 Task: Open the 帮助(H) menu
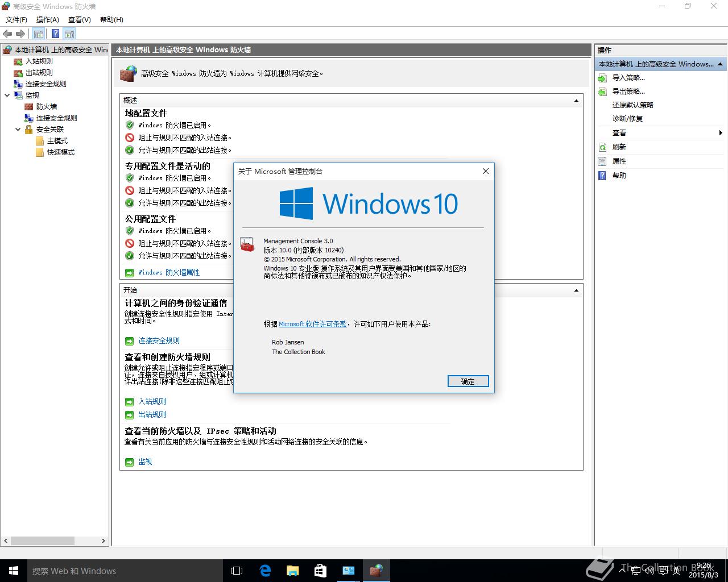111,19
